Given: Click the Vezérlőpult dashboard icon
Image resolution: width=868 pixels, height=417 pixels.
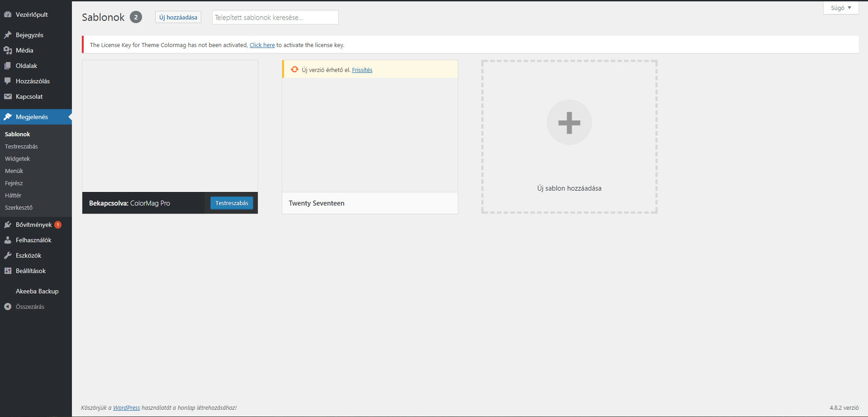Looking at the screenshot, I should (x=8, y=14).
